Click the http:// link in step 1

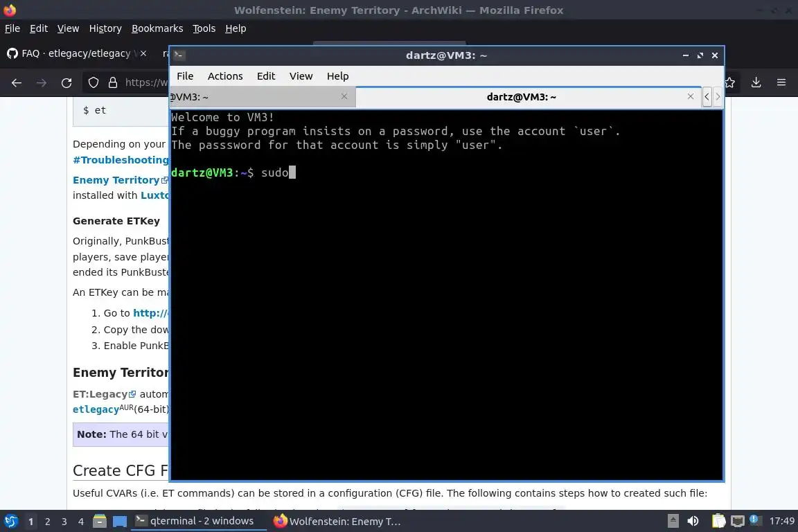point(150,313)
